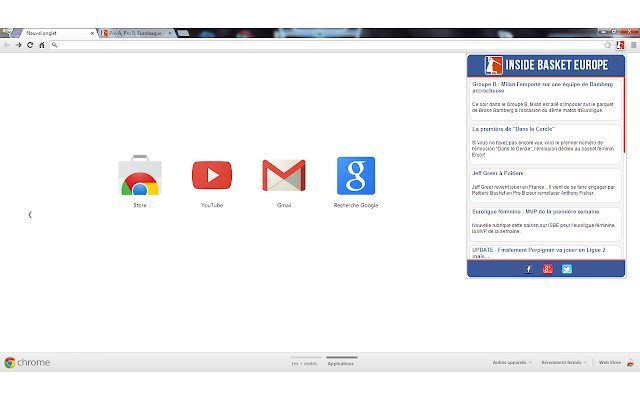Switch to Pro A, Pro B, Euroleague tab

point(137,33)
